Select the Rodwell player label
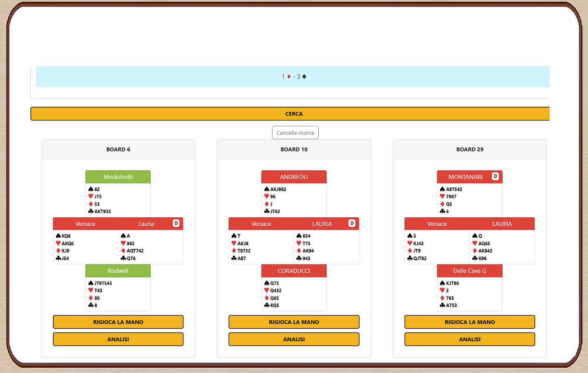The width and height of the screenshot is (588, 373). click(118, 271)
